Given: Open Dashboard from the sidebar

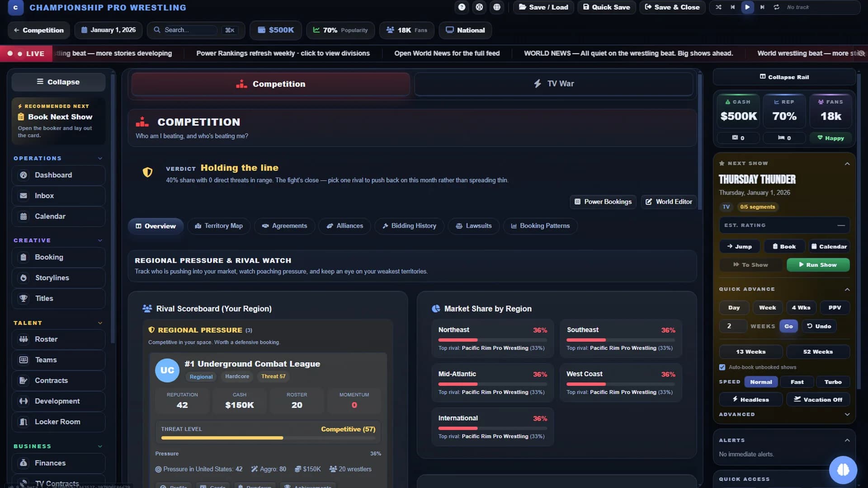Looking at the screenshot, I should point(58,175).
